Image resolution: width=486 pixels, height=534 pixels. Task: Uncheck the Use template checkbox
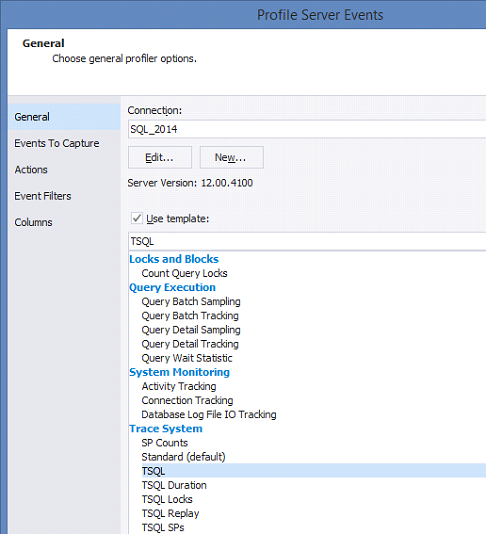[137, 218]
